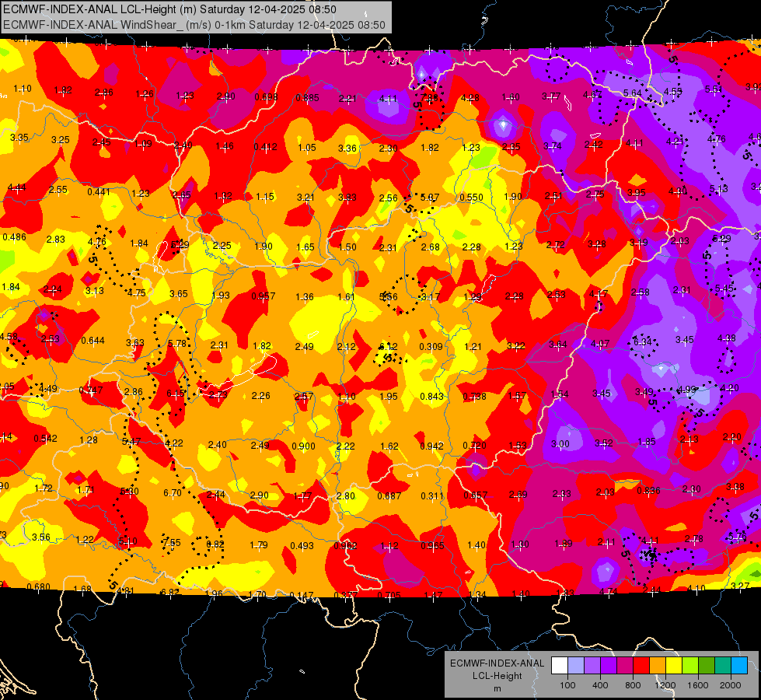Click wind shear value 4.99
Image resolution: width=761 pixels, height=700 pixels.
click(686, 390)
